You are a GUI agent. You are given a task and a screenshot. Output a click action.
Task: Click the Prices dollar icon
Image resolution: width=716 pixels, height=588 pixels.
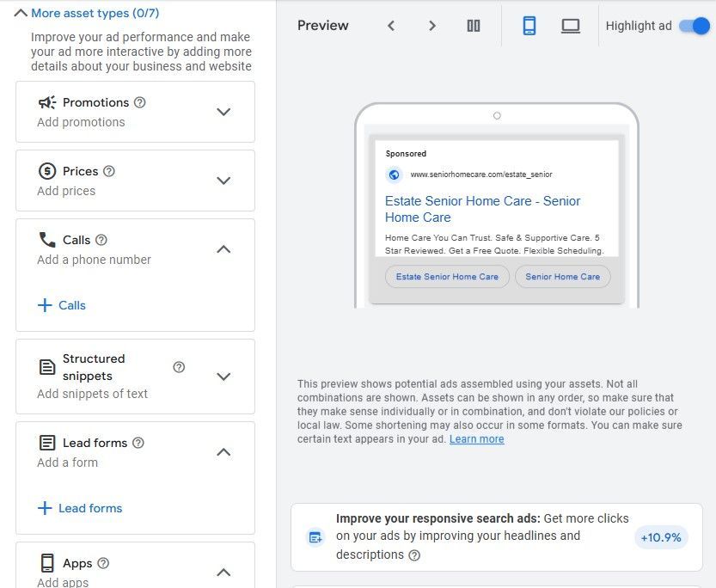click(47, 171)
